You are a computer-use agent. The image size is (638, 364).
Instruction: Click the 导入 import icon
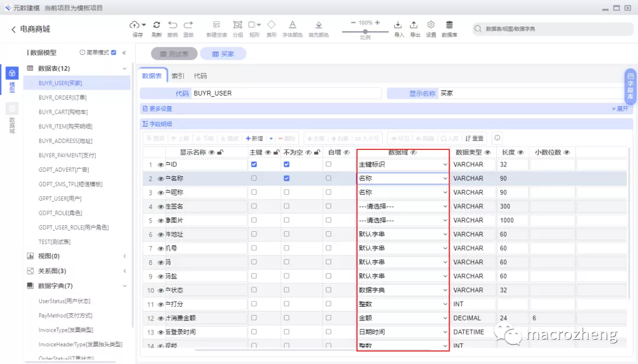(398, 25)
